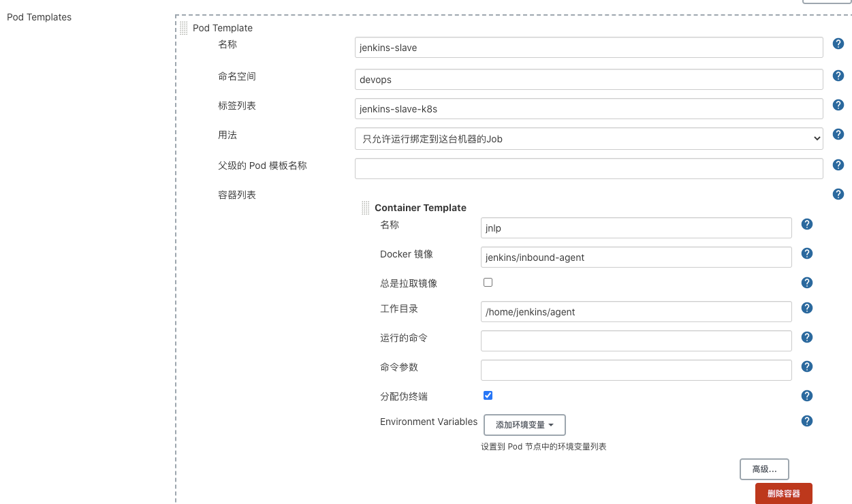Show help for 工作目录 field
Screen dimensions: 852x504
(807, 308)
